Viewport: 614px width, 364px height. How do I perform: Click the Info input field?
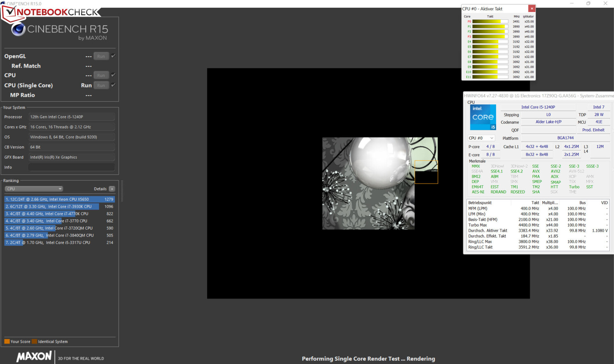coord(71,167)
